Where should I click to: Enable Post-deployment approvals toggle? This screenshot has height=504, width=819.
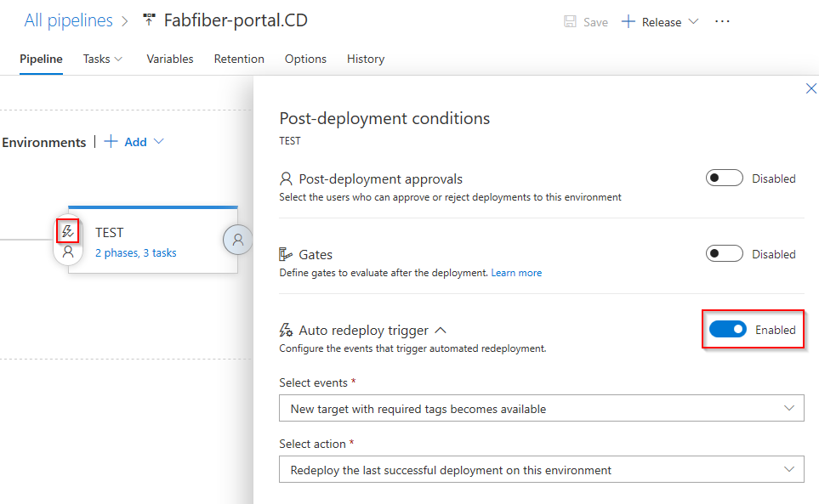pyautogui.click(x=724, y=178)
